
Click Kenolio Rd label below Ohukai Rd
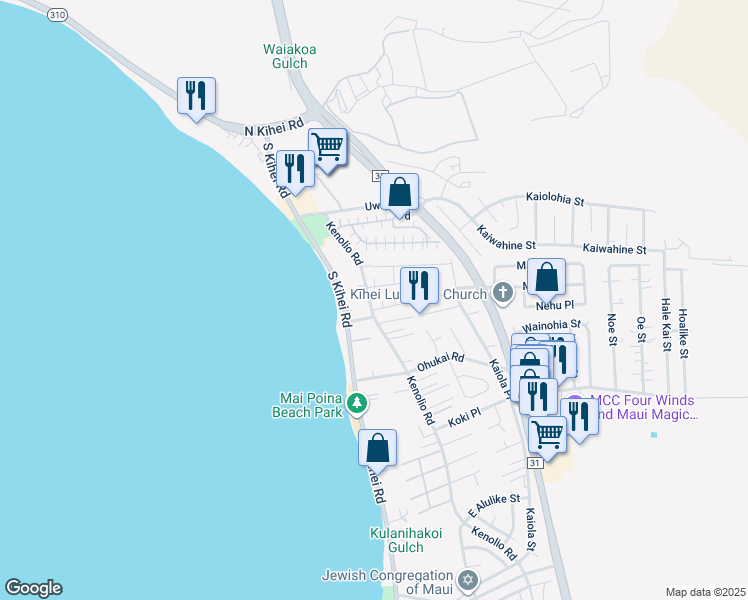pos(421,400)
